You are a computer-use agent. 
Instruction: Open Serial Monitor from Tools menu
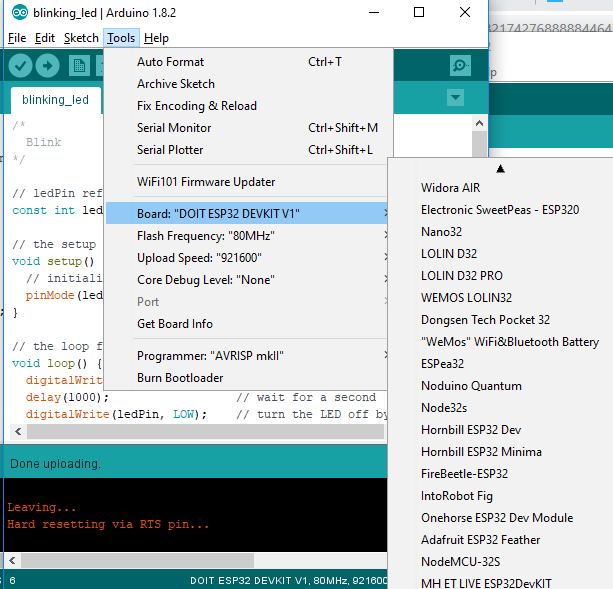(x=249, y=127)
